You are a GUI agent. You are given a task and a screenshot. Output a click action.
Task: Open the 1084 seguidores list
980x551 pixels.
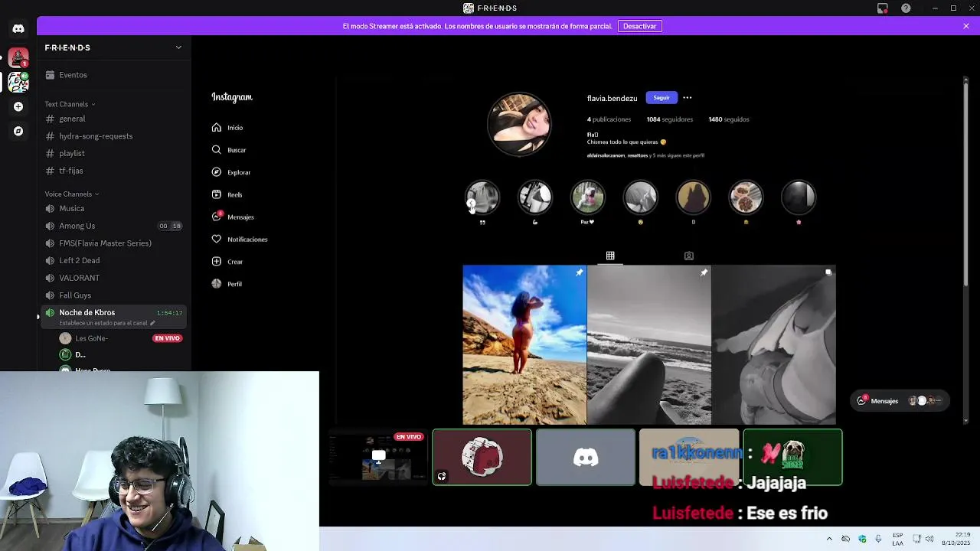(x=670, y=119)
